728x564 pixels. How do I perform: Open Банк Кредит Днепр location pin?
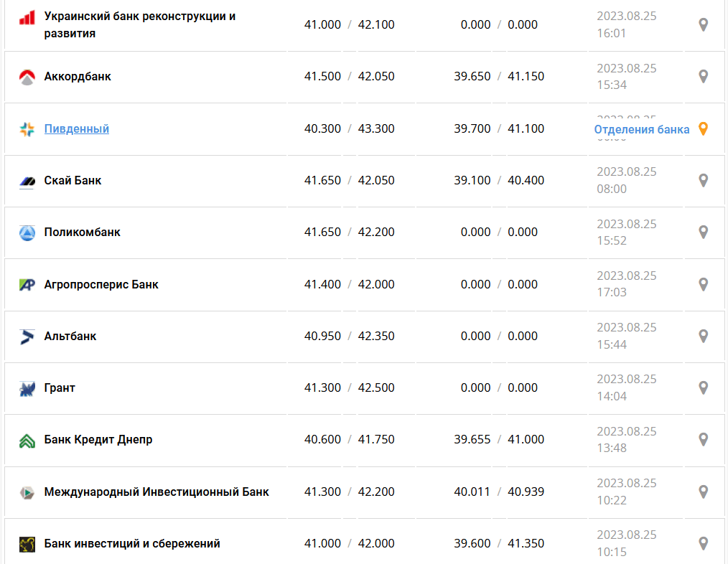pyautogui.click(x=704, y=439)
